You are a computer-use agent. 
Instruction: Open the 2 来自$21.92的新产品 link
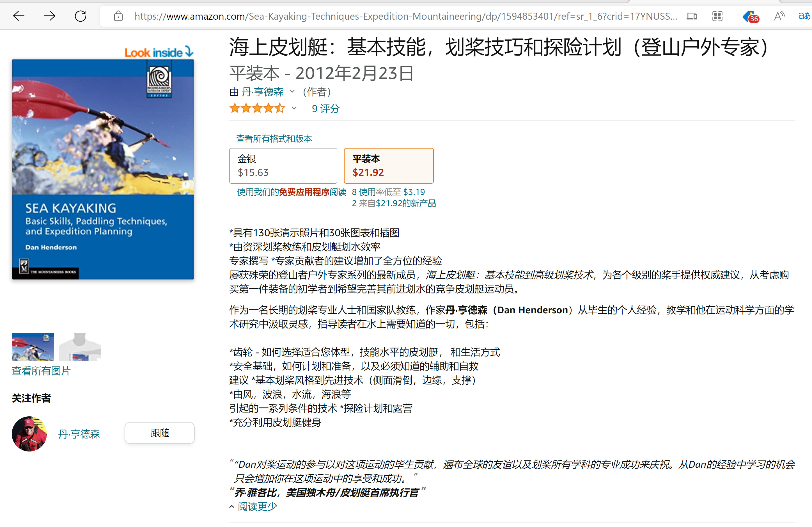pyautogui.click(x=394, y=204)
